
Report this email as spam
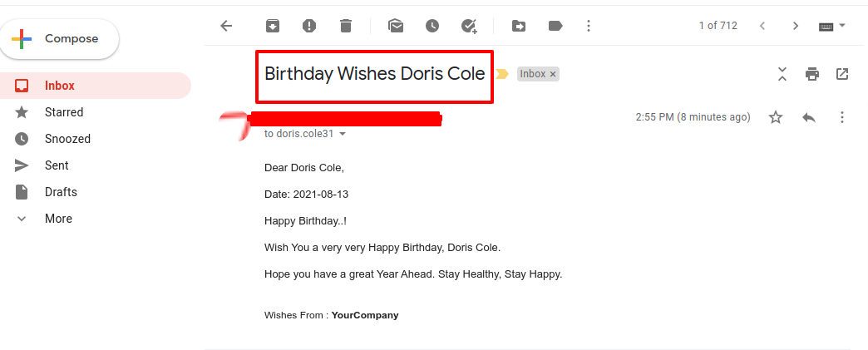(309, 26)
